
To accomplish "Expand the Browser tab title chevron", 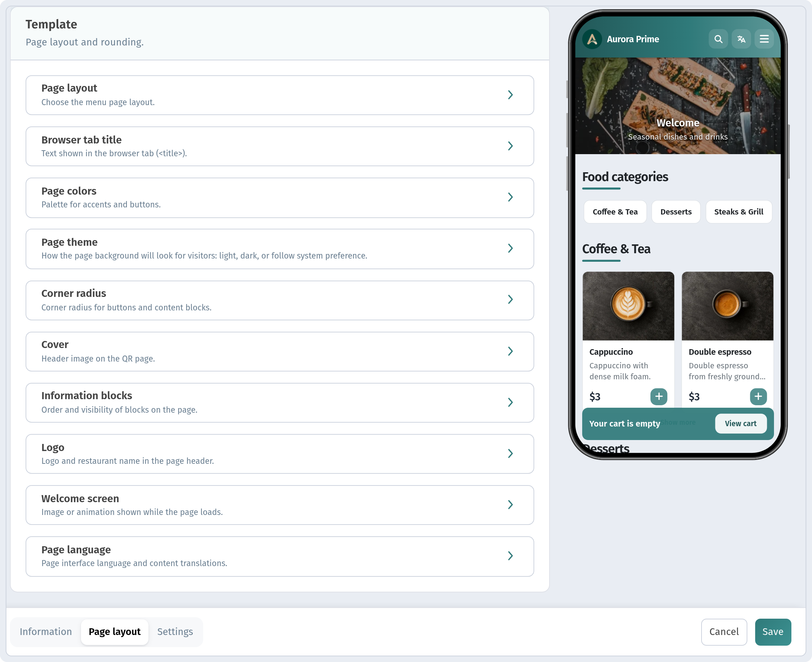I will [510, 146].
